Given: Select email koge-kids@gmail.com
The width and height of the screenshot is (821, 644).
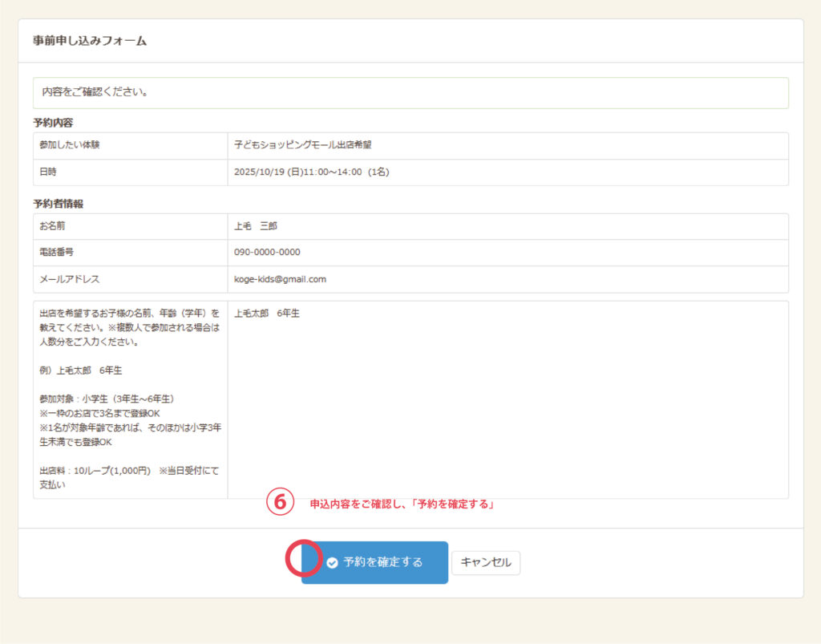Looking at the screenshot, I should coord(280,279).
